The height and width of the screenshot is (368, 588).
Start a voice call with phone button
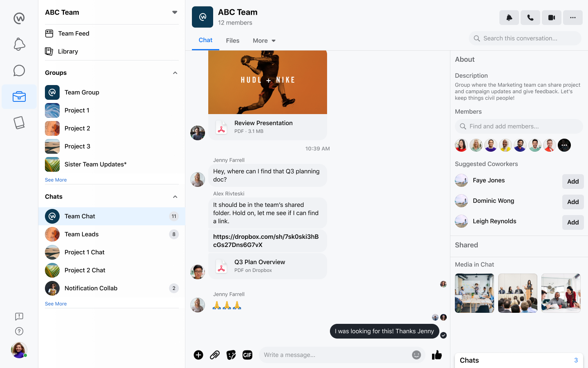pyautogui.click(x=530, y=18)
